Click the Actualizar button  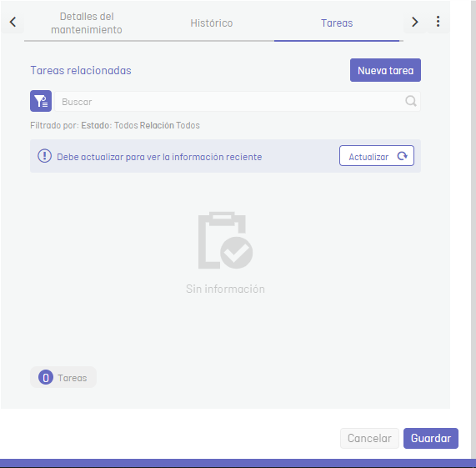(x=377, y=156)
